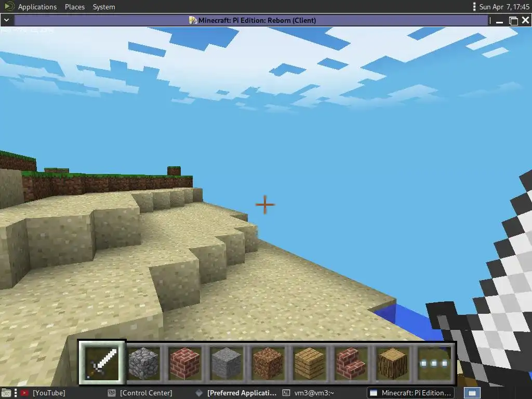Select the smooth stone block slot

[x=227, y=363]
